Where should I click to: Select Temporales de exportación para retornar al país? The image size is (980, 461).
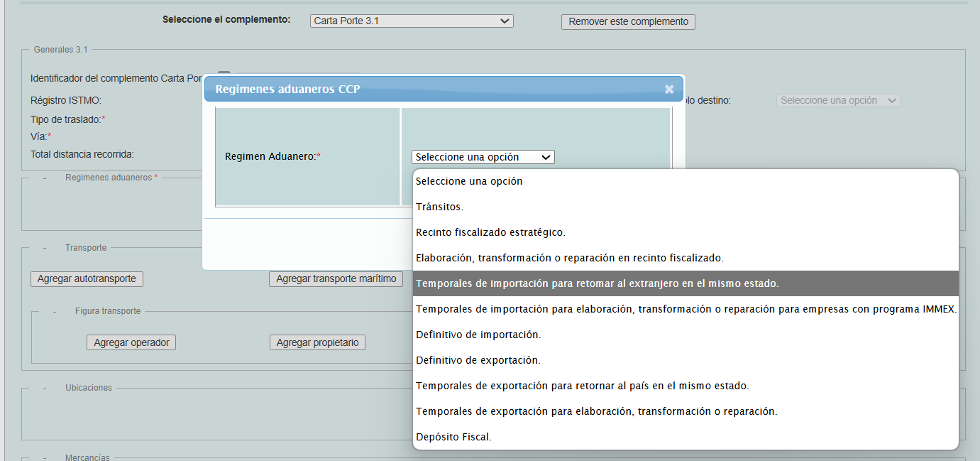[x=582, y=386]
